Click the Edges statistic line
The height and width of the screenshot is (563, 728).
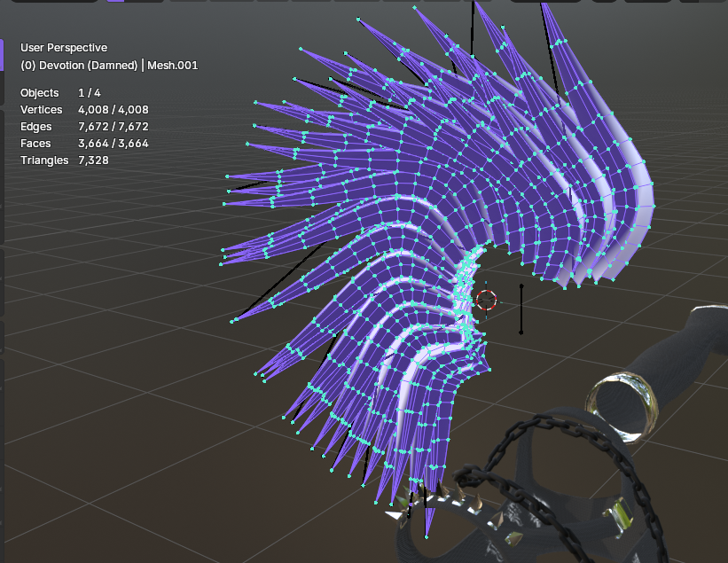(x=84, y=126)
